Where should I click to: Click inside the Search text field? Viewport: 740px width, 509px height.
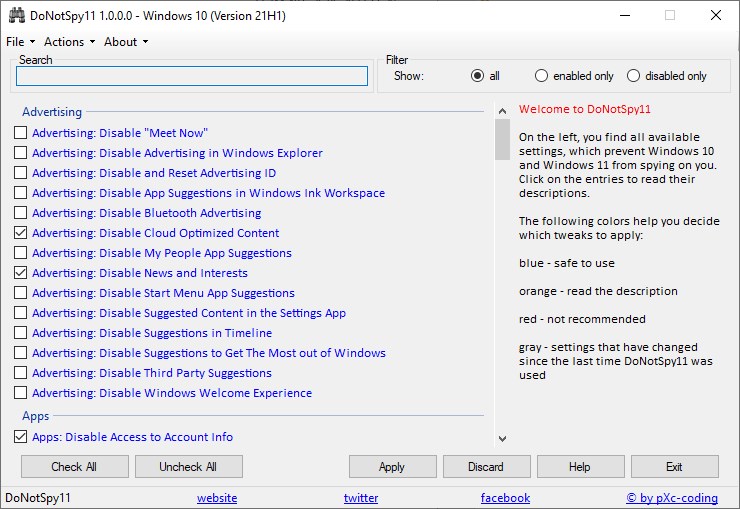point(192,76)
